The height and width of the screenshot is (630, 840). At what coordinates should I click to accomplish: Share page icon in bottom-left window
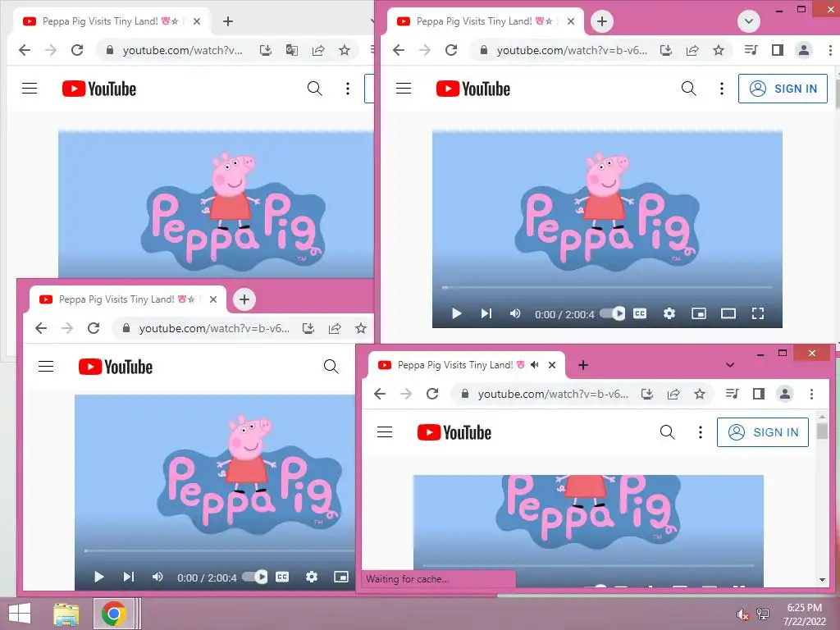tap(335, 328)
